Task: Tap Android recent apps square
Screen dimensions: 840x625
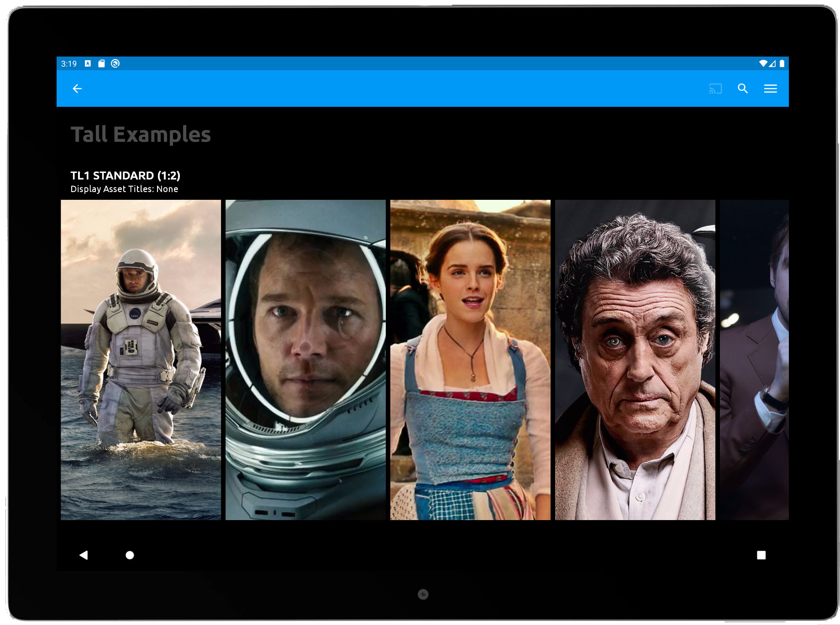Action: coord(761,555)
